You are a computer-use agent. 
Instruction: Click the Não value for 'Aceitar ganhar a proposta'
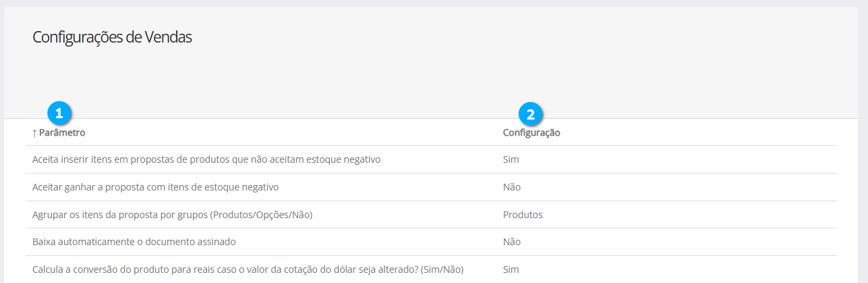pyautogui.click(x=511, y=187)
